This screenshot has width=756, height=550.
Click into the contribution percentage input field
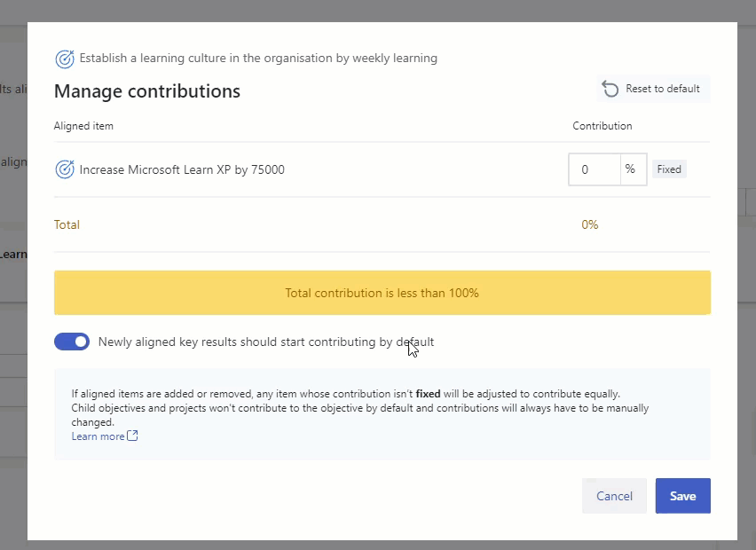coord(594,169)
